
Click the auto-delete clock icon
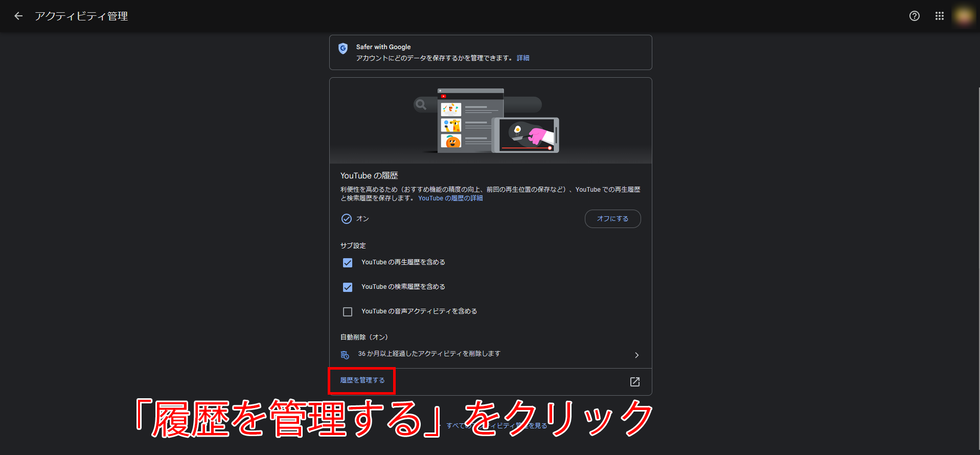(345, 355)
